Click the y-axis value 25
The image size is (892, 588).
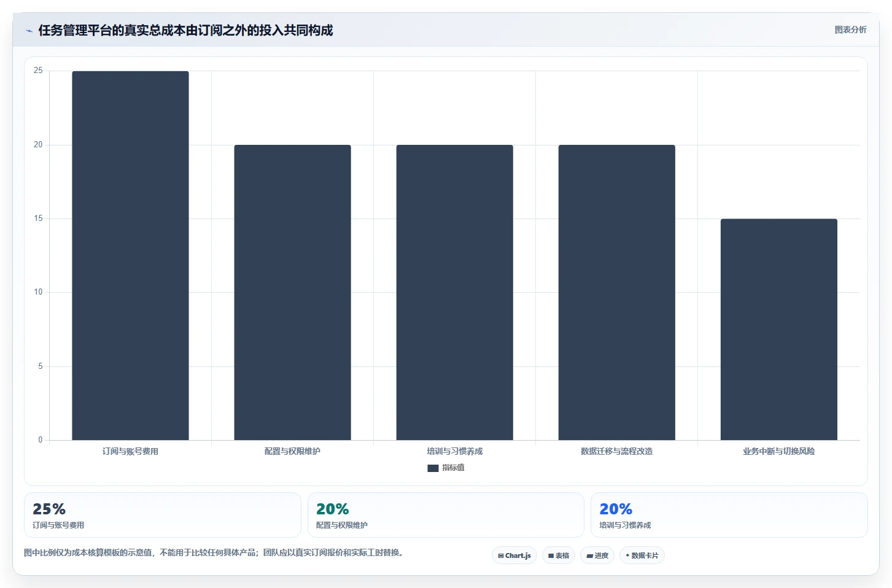(x=38, y=71)
